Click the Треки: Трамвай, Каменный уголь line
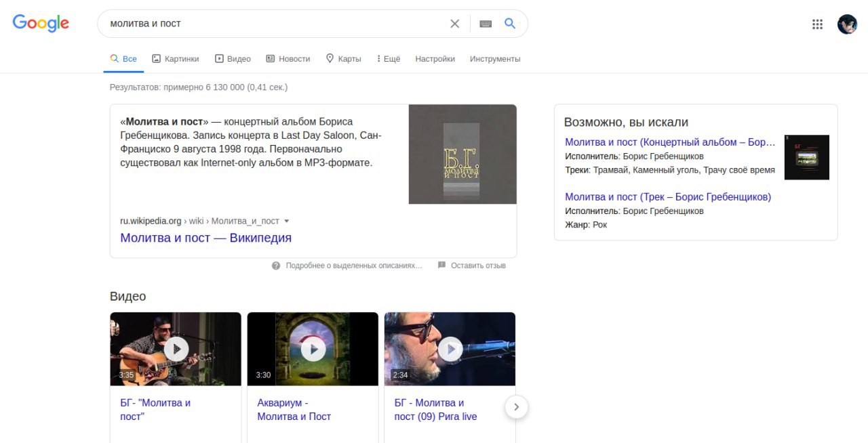868x443 pixels. coord(670,169)
